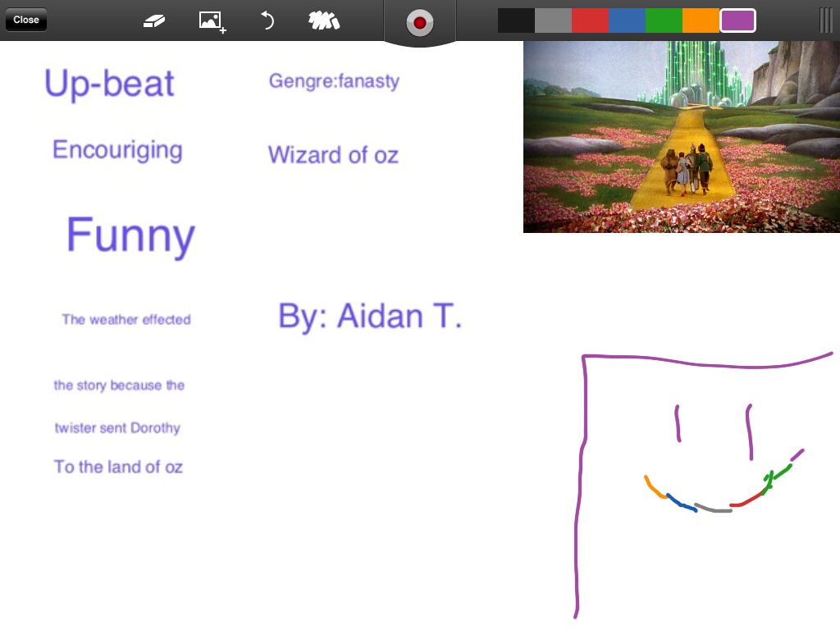Tap the 'The weather effected' line
Screen dimensions: 840x630
(126, 319)
